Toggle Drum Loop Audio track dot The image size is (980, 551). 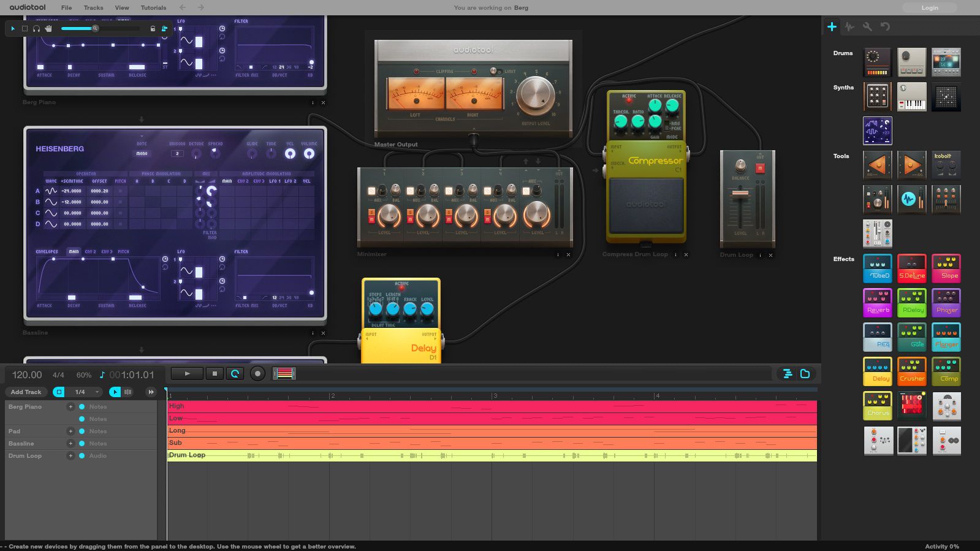pos(82,455)
